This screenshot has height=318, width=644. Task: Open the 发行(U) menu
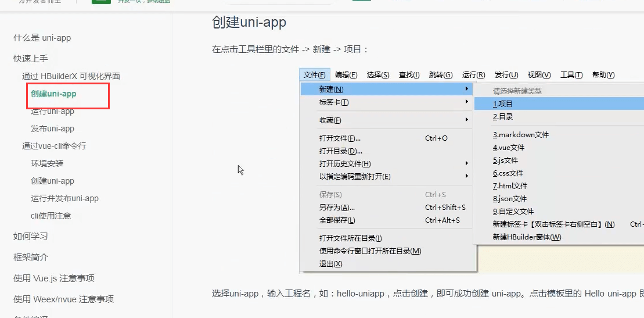[506, 75]
